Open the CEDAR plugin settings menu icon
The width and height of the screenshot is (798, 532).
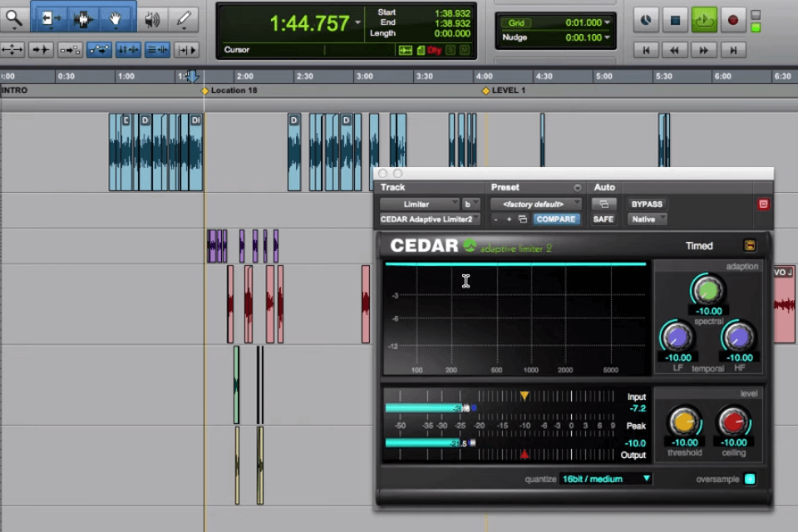749,245
